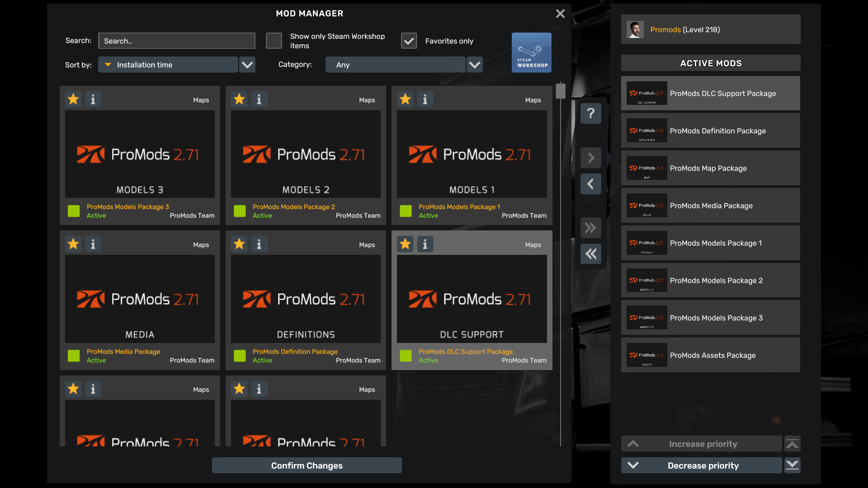This screenshot has height=488, width=868.
Task: Open the Steam Workshop icon
Action: [531, 52]
